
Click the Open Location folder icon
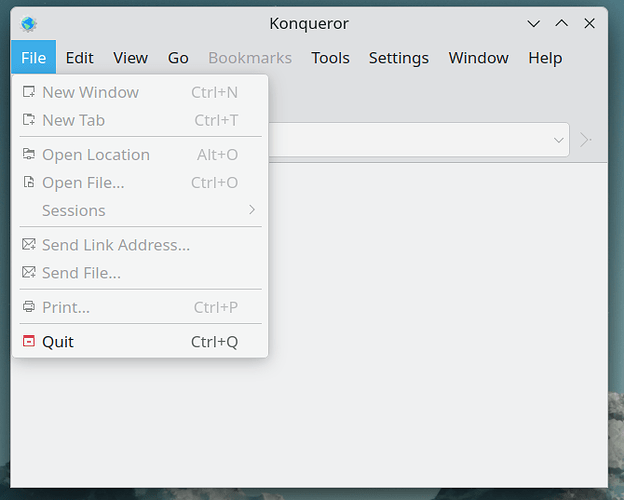pos(29,154)
